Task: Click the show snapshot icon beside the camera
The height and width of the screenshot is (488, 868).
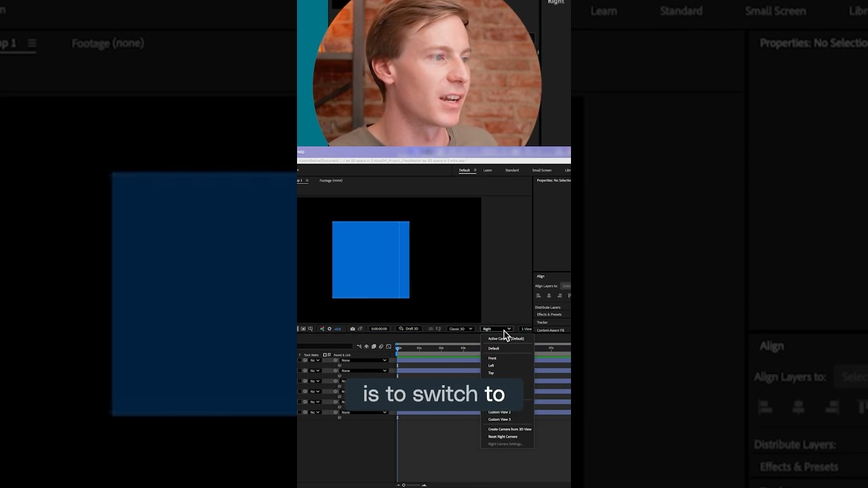Action: tap(360, 329)
